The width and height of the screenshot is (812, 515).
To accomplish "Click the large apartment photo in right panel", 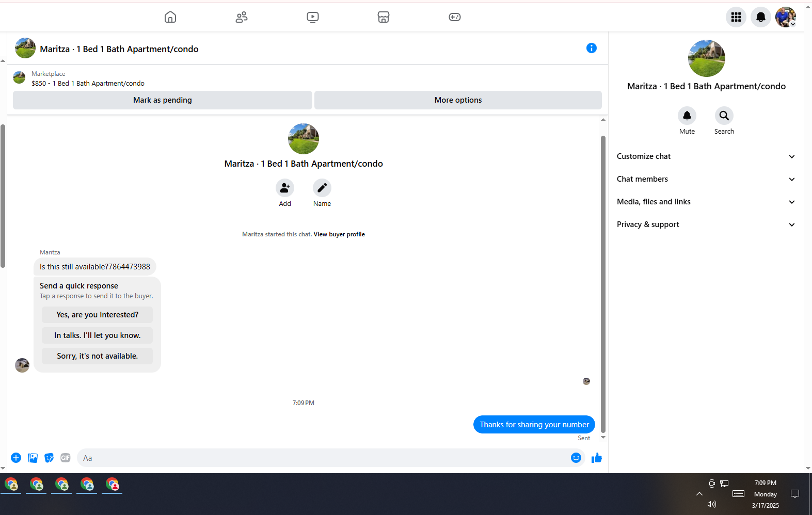I will click(x=707, y=58).
